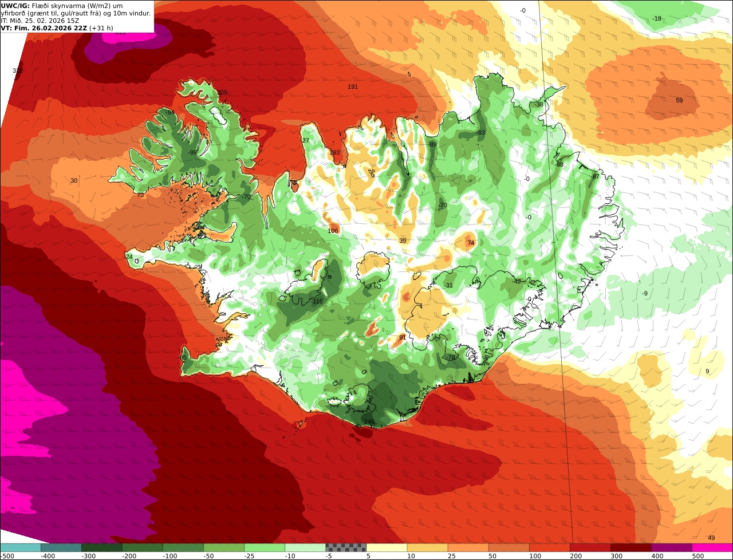The height and width of the screenshot is (560, 733).
Task: Click the '-9' value east of Iceland
Action: tap(645, 293)
